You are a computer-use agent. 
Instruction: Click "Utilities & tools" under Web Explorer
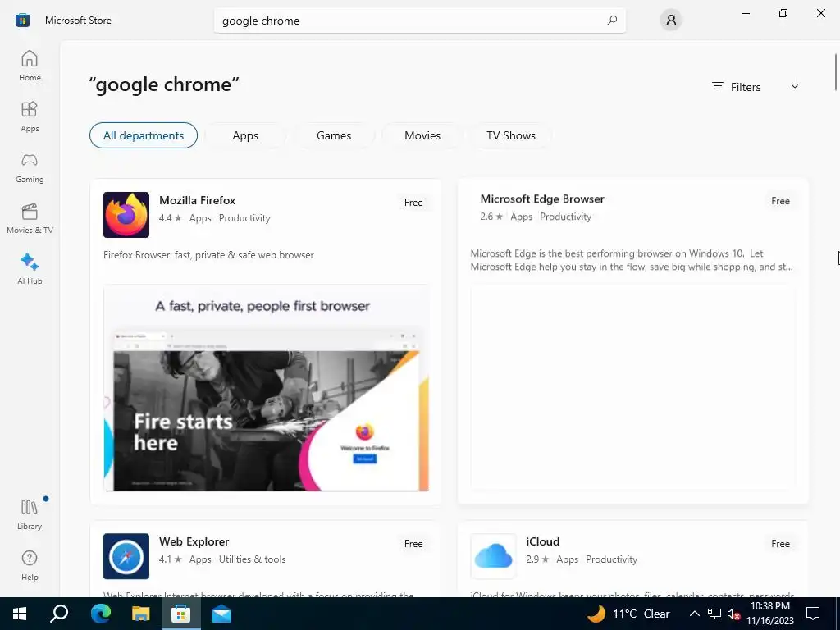pos(253,559)
